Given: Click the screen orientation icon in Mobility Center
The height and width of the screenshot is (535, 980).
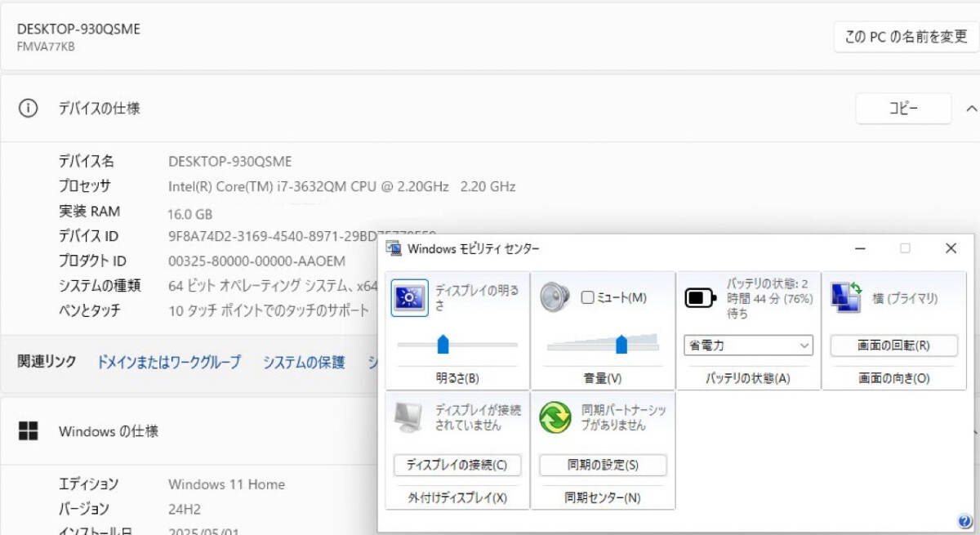Looking at the screenshot, I should (x=846, y=297).
